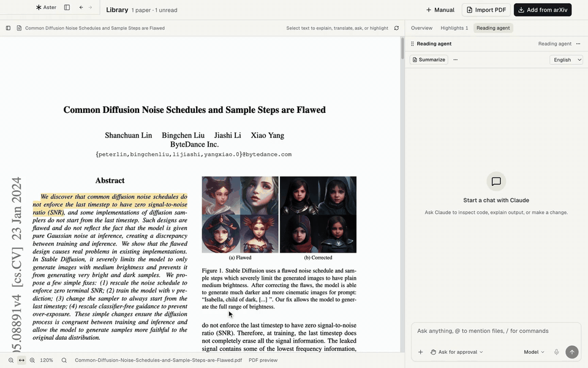Click the refresh icon in document header
Viewport: 588px width, 368px height.
396,28
